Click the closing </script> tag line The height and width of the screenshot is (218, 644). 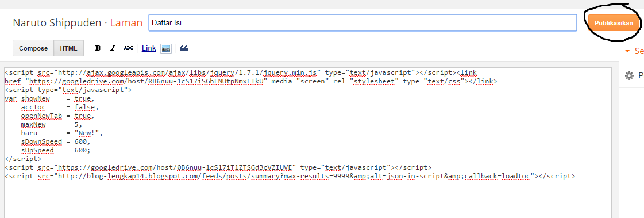(x=23, y=159)
